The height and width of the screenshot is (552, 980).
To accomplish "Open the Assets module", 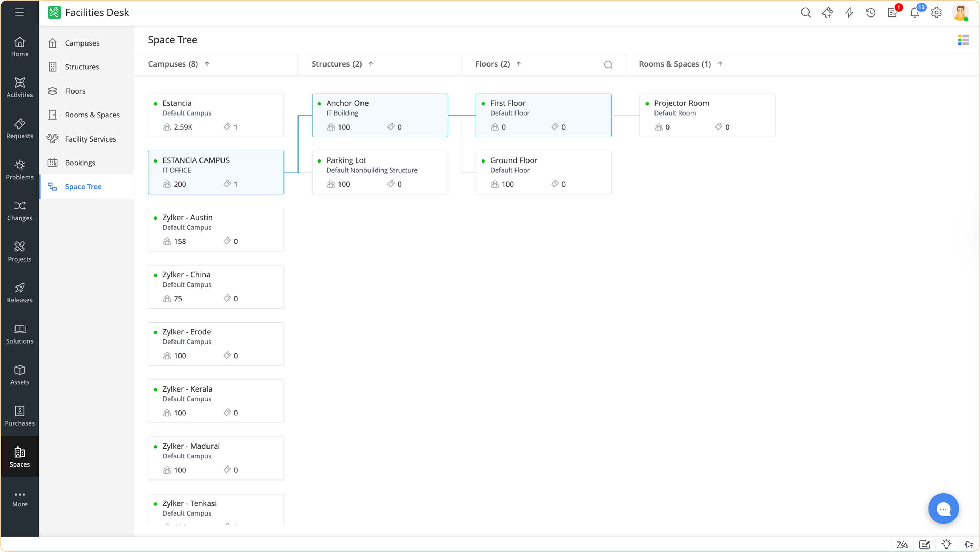I will coord(19,375).
